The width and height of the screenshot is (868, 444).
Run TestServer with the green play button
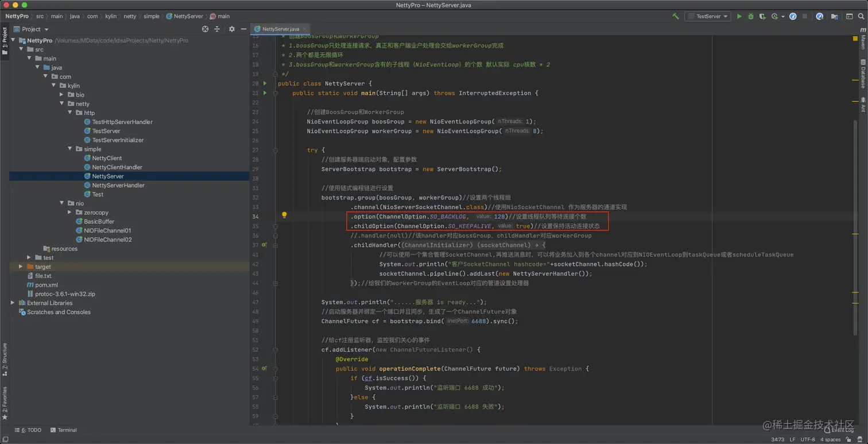(739, 17)
